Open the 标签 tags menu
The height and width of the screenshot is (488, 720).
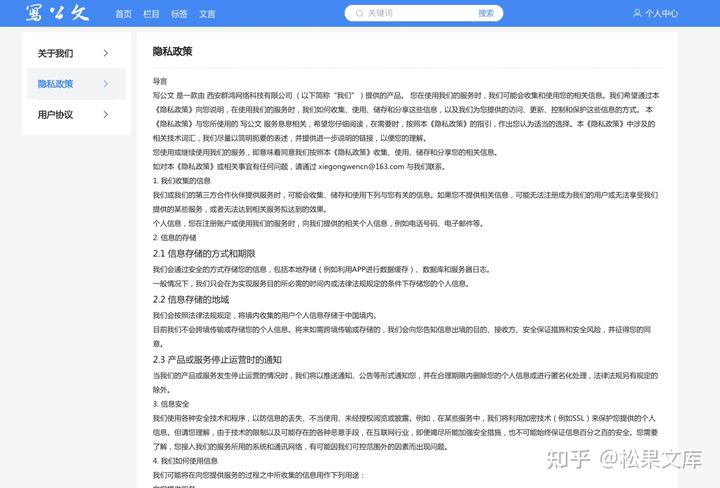click(179, 14)
